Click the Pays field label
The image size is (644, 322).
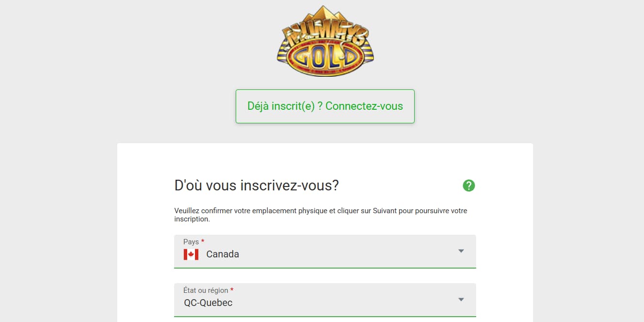pyautogui.click(x=191, y=241)
